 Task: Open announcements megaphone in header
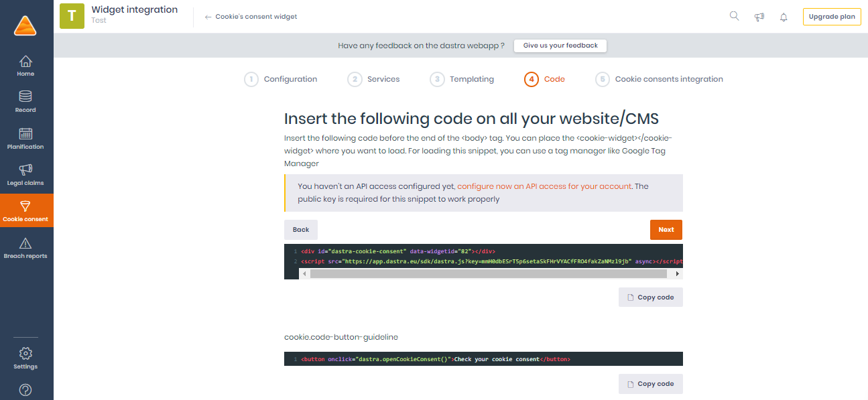(759, 17)
